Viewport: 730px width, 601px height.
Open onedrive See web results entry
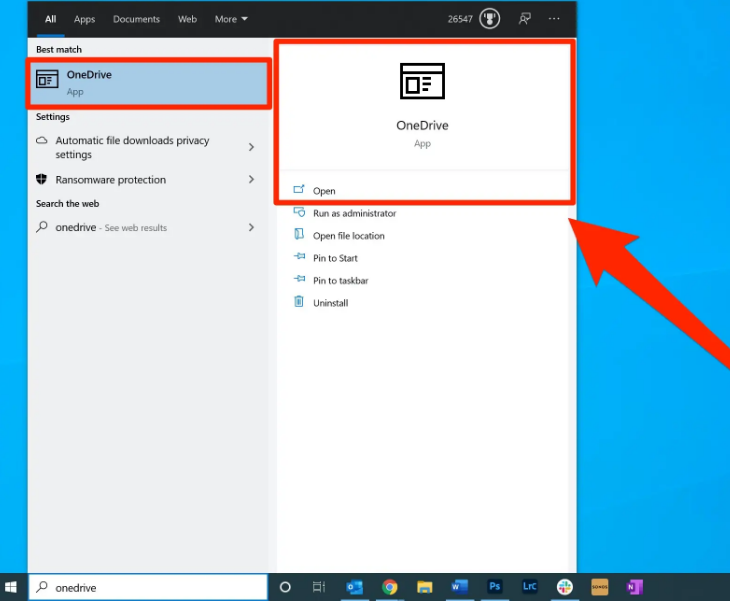[148, 227]
